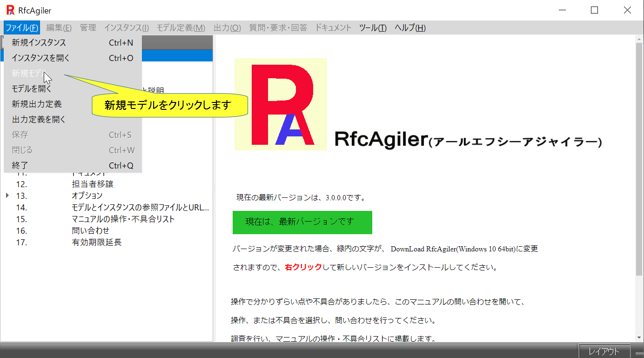The width and height of the screenshot is (644, 358).
Task: Open the インスタンス(I) menu
Action: [127, 28]
